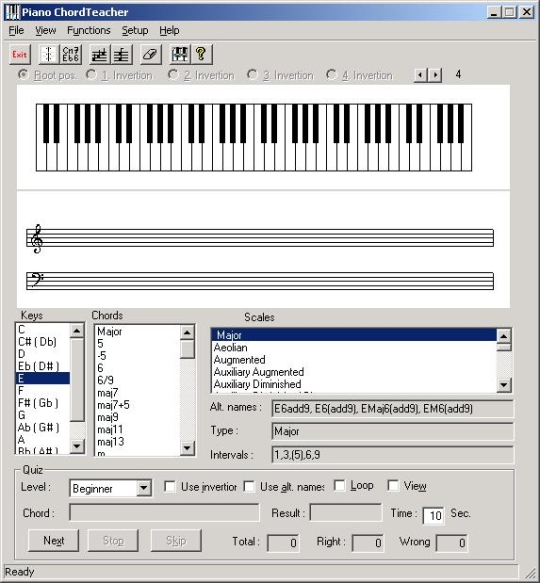Click the Chords list scroll down arrow

tap(187, 448)
